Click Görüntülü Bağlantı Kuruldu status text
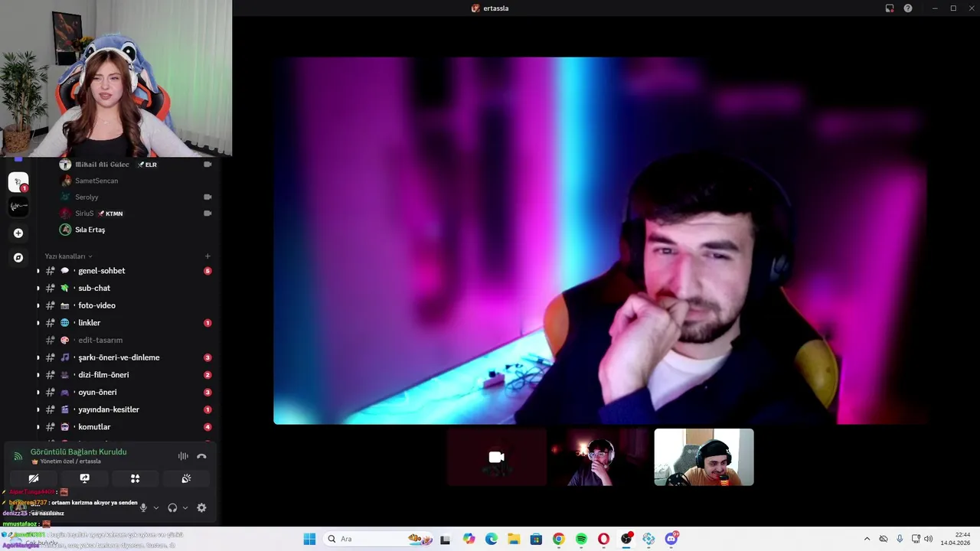 (78, 452)
